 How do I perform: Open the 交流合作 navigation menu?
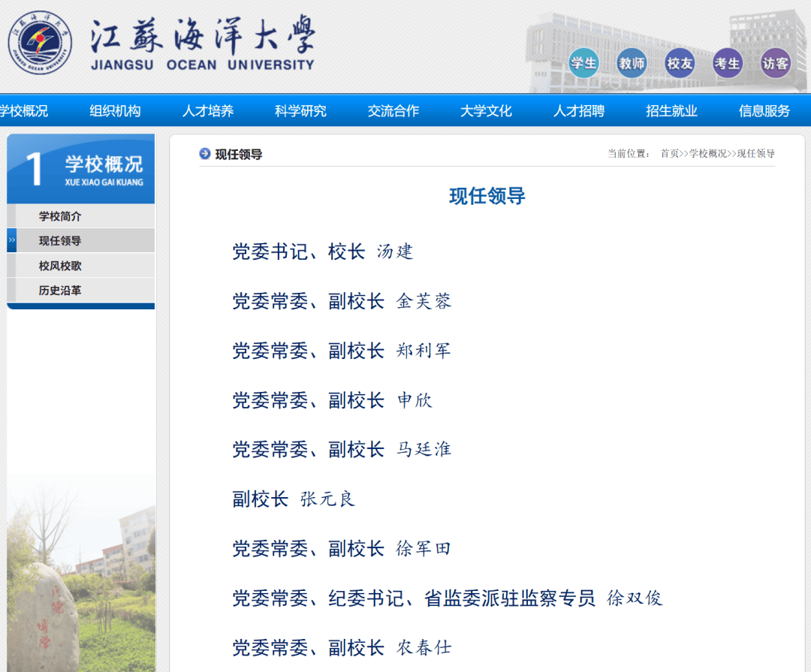tap(393, 110)
